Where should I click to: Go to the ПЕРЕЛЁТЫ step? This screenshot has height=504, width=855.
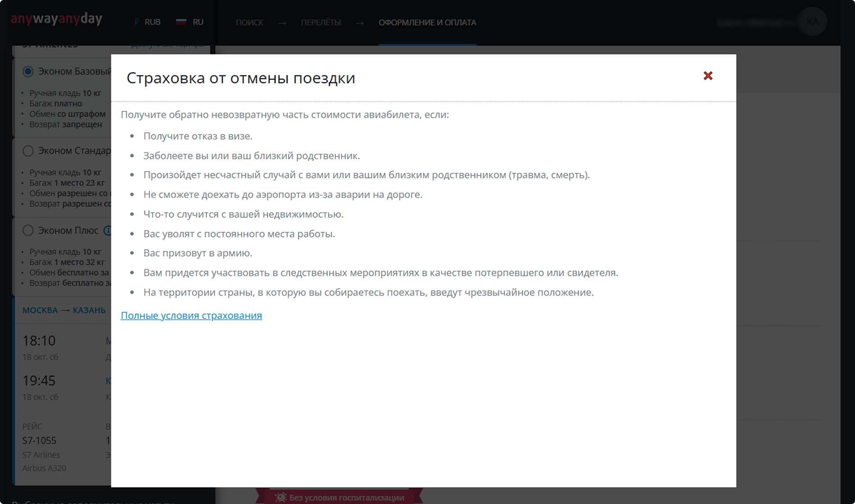click(321, 22)
